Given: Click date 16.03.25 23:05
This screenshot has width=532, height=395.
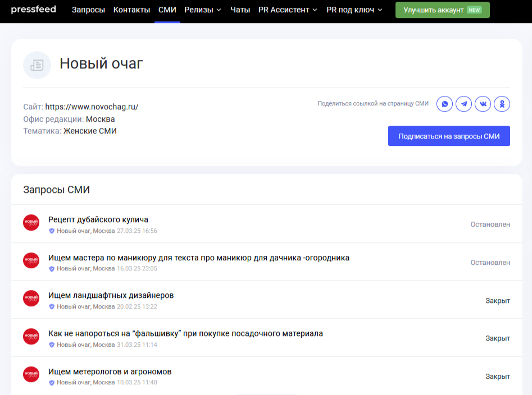Looking at the screenshot, I should click(137, 269).
